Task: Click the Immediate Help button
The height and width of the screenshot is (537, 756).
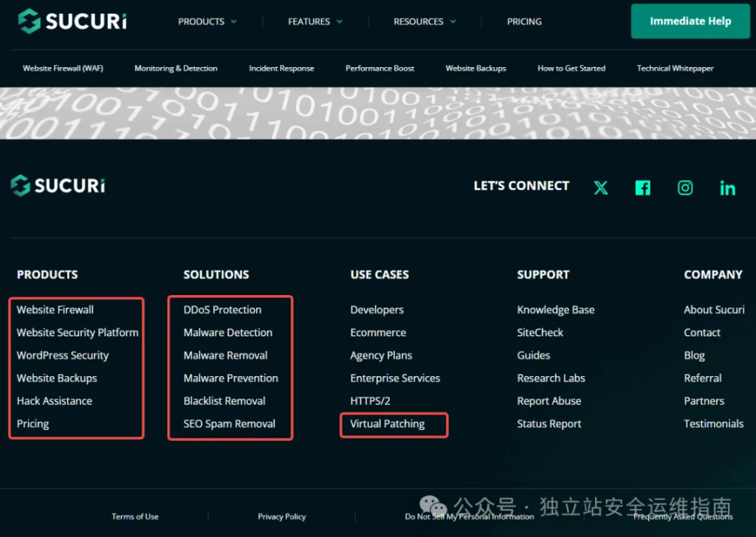Action: tap(690, 21)
